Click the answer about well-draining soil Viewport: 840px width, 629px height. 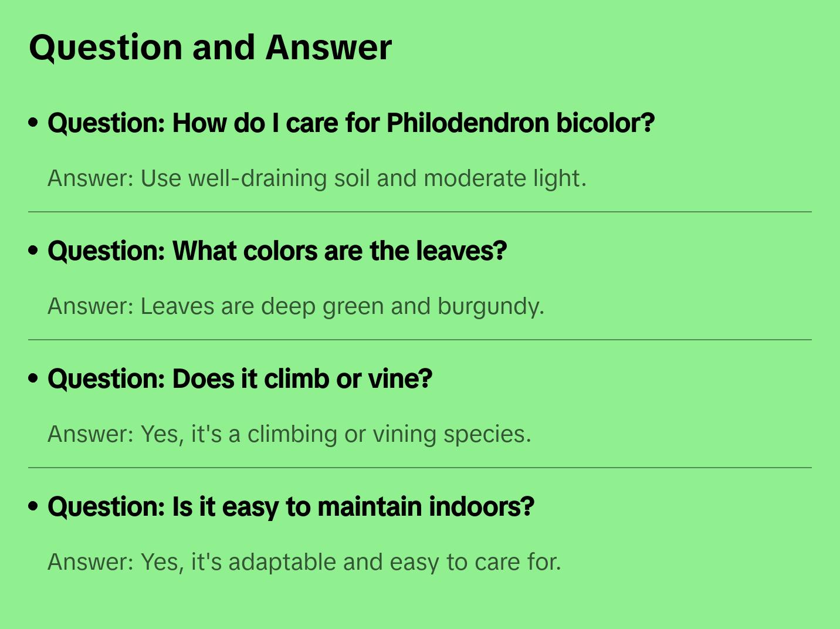tap(317, 178)
